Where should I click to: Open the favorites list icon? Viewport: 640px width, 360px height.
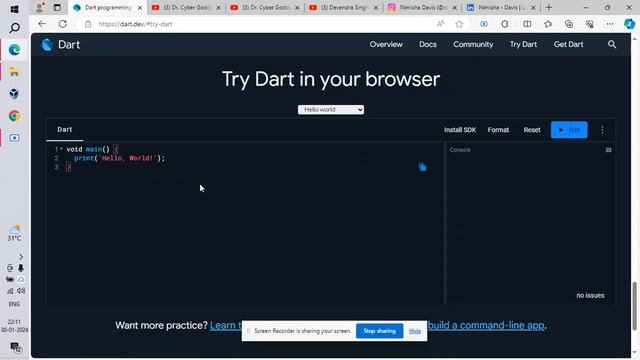[x=548, y=24]
